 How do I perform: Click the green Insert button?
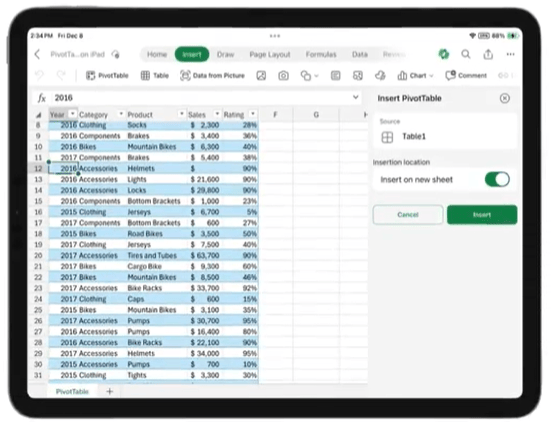coord(482,214)
